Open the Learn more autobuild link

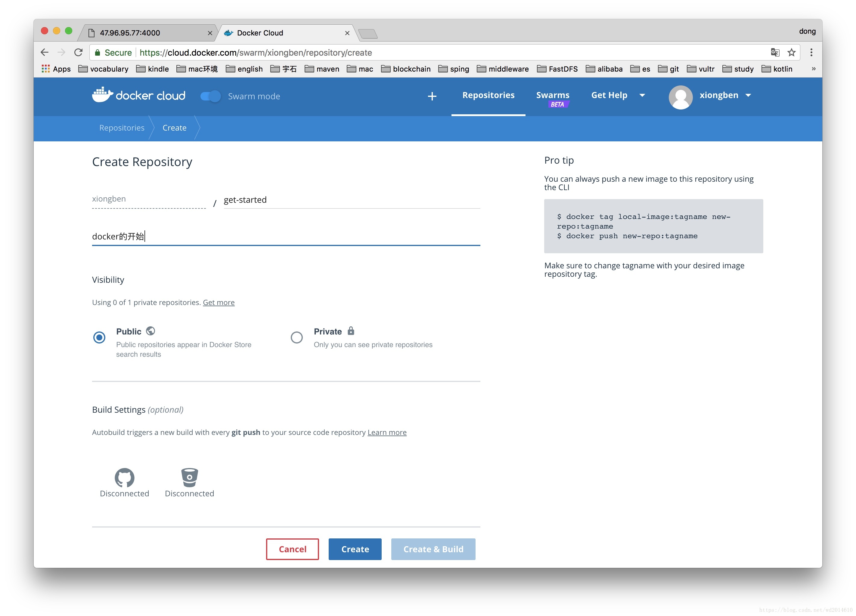[x=387, y=432]
